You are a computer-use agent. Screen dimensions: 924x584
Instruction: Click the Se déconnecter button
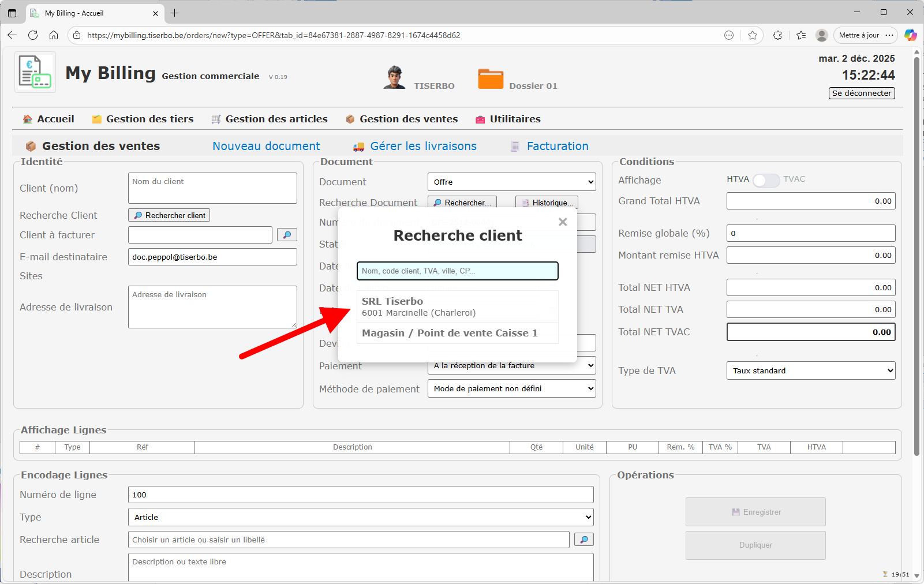862,93
